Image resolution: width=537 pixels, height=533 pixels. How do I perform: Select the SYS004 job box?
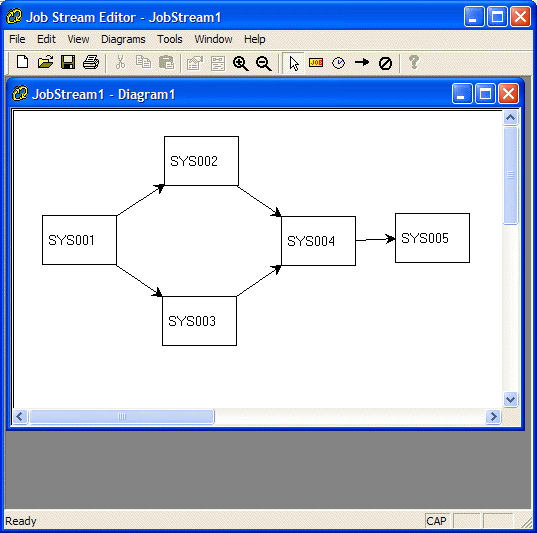click(x=319, y=241)
